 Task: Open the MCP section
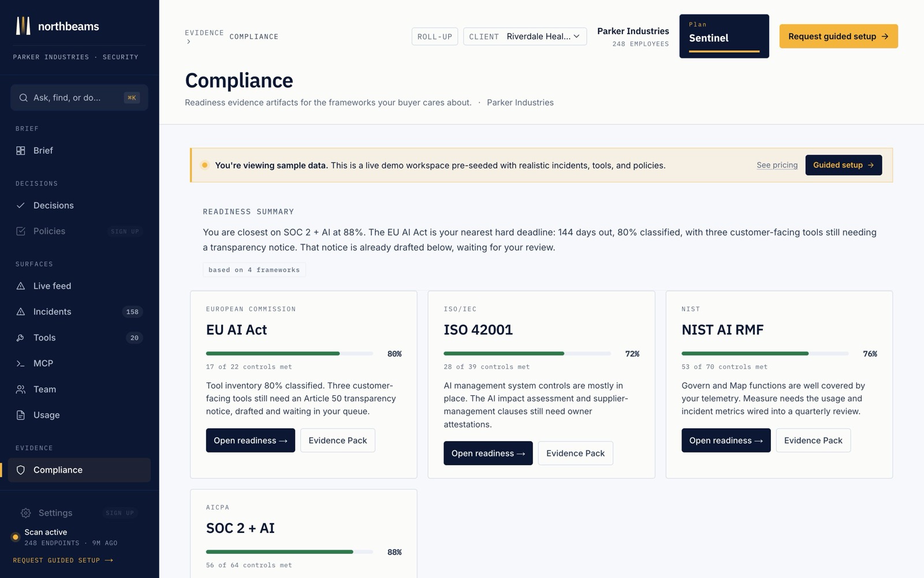pos(79,364)
